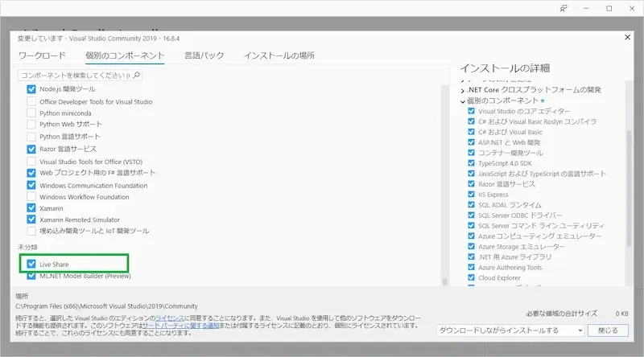Uncheck ML.NET Model Builder (Preview)

31,276
